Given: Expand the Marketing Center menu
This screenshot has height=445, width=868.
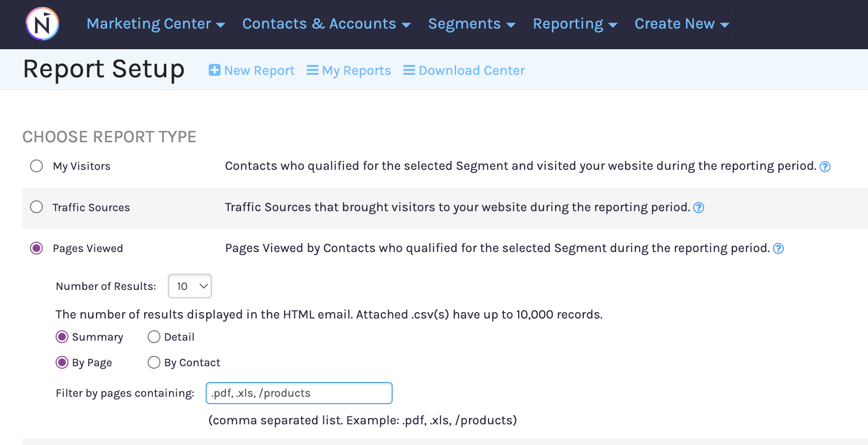Looking at the screenshot, I should 155,24.
